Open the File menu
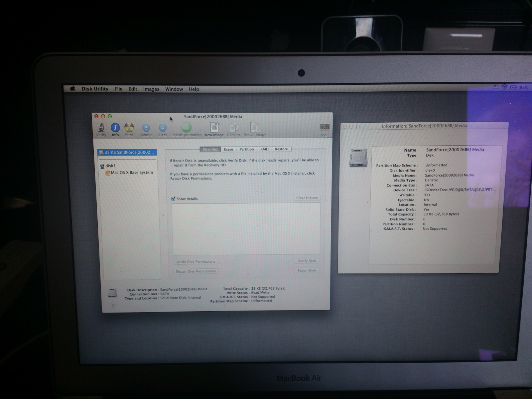 [118, 89]
